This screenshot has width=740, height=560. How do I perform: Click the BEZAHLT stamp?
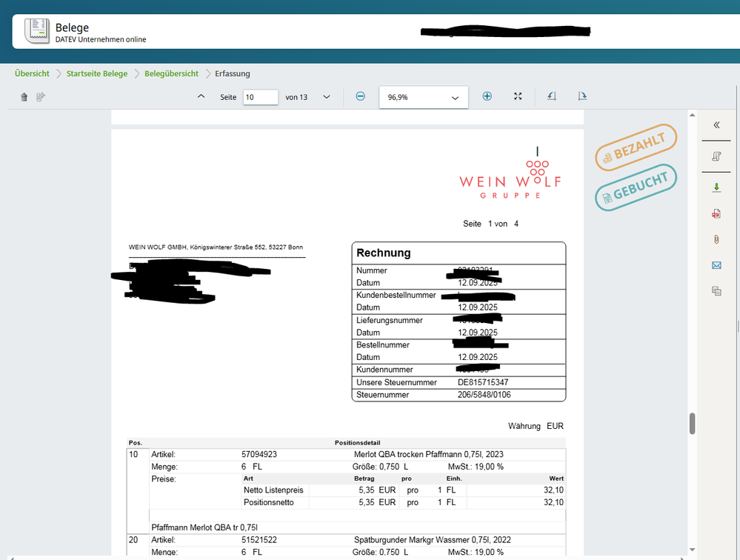(636, 147)
